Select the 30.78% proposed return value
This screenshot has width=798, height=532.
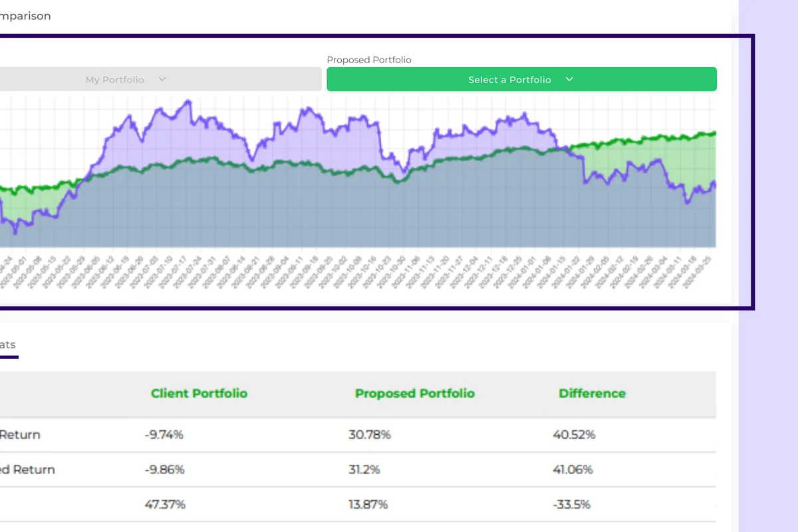(x=369, y=435)
